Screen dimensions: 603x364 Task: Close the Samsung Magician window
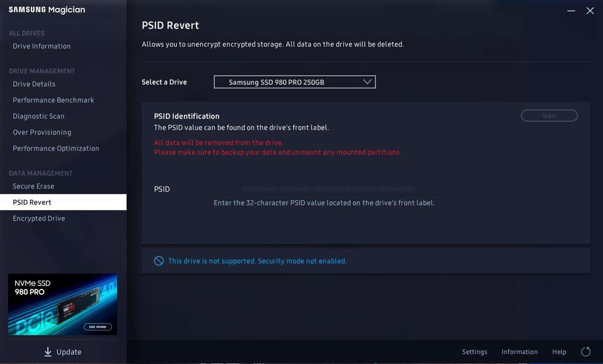(x=590, y=10)
